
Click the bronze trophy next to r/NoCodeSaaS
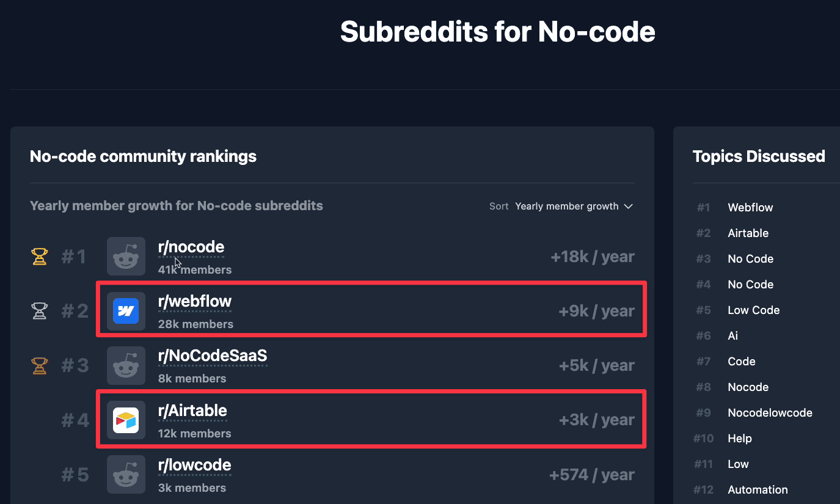click(39, 365)
